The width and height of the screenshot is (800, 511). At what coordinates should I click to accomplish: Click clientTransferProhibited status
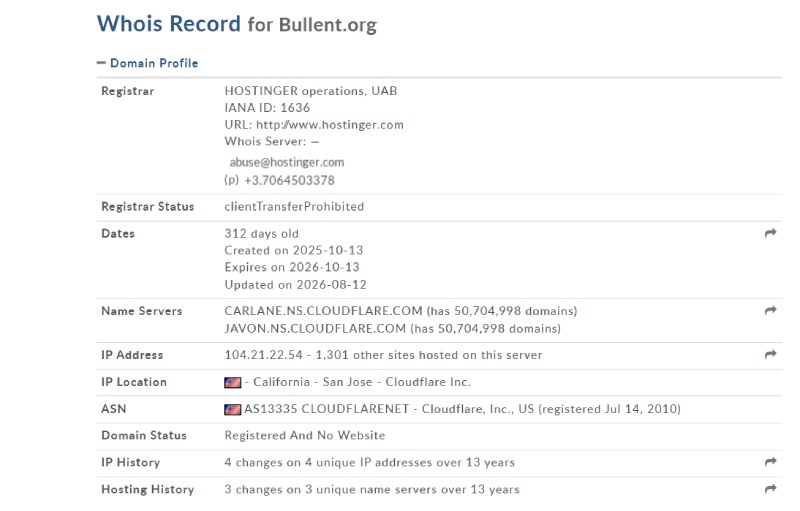click(x=294, y=207)
